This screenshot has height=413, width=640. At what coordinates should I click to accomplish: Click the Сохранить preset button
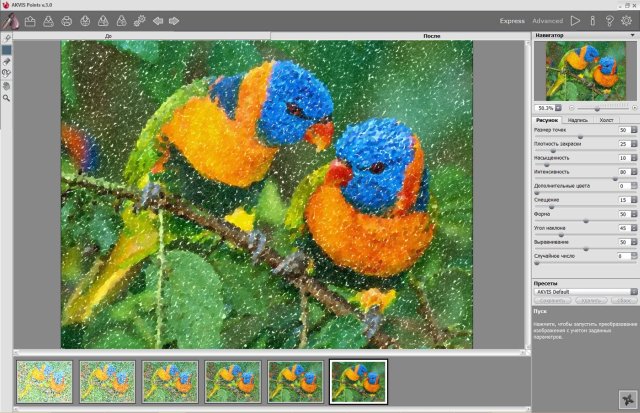(552, 300)
